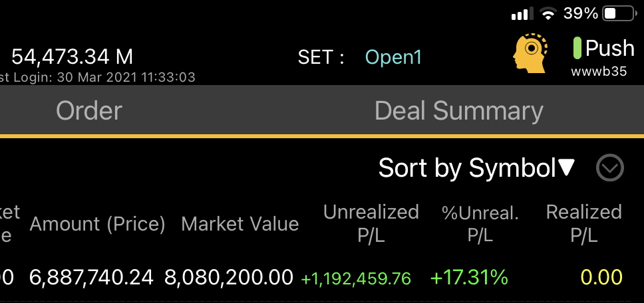
Task: Select the +1,192,459.76 unrealized profit value
Action: (356, 278)
